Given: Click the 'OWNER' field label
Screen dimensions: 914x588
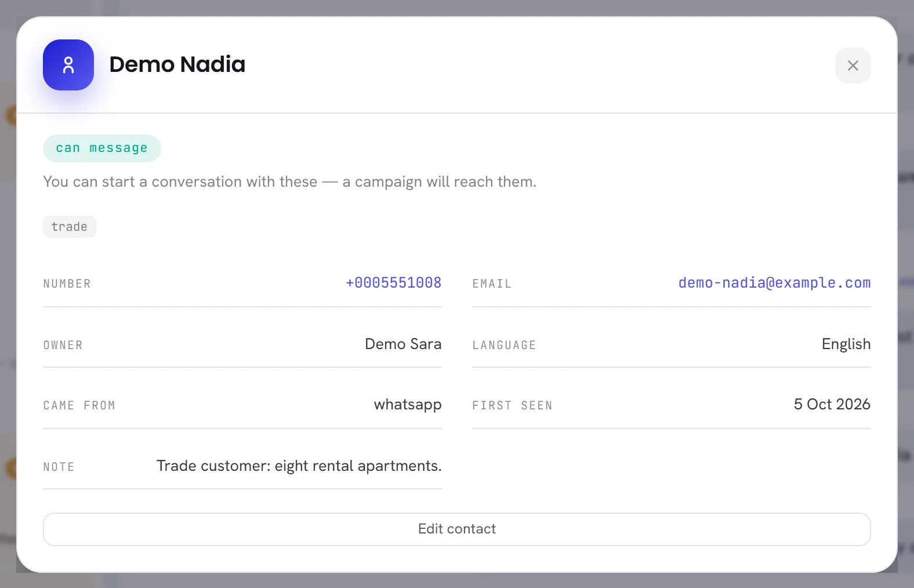Looking at the screenshot, I should [x=63, y=345].
